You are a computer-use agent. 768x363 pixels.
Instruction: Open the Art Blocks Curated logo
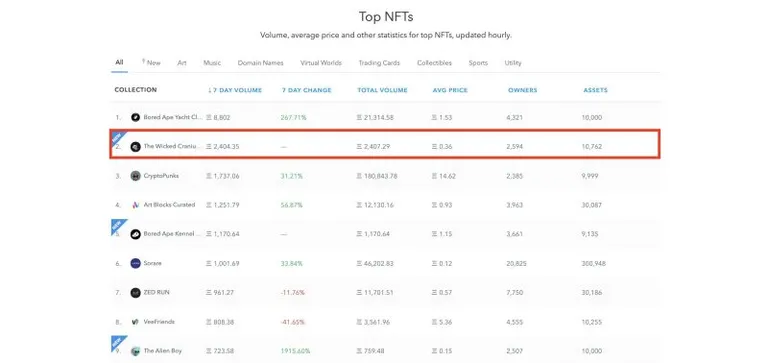coord(136,205)
